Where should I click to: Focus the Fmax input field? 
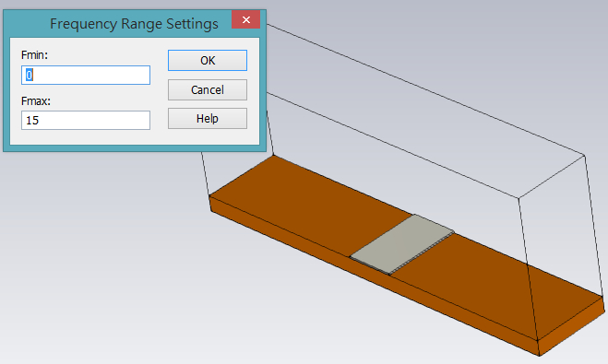point(86,121)
